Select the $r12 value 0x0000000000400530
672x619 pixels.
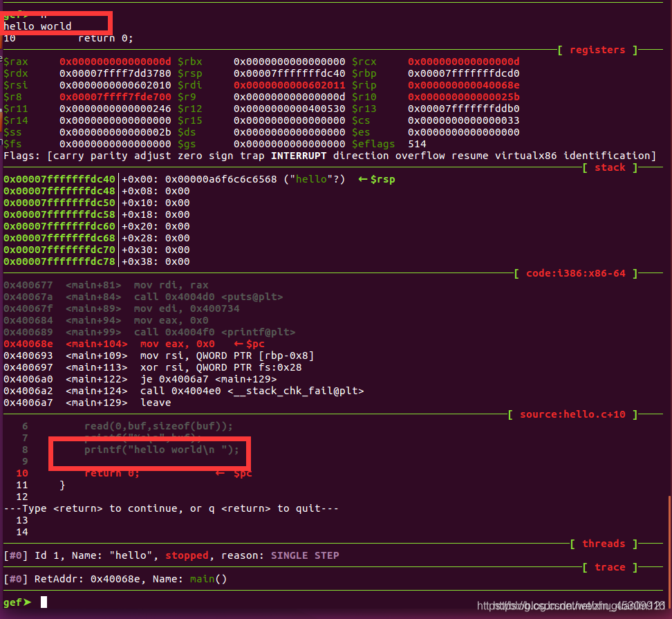(289, 109)
